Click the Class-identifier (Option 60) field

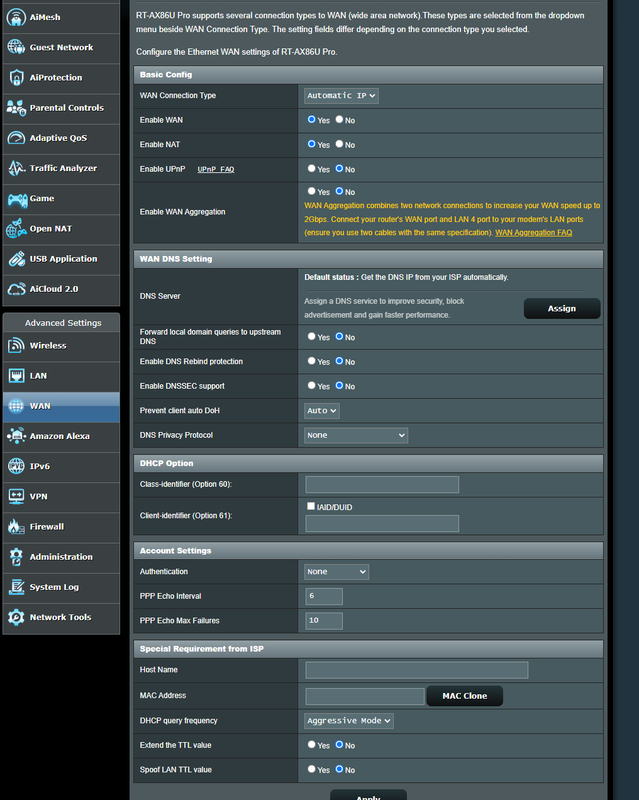(382, 484)
